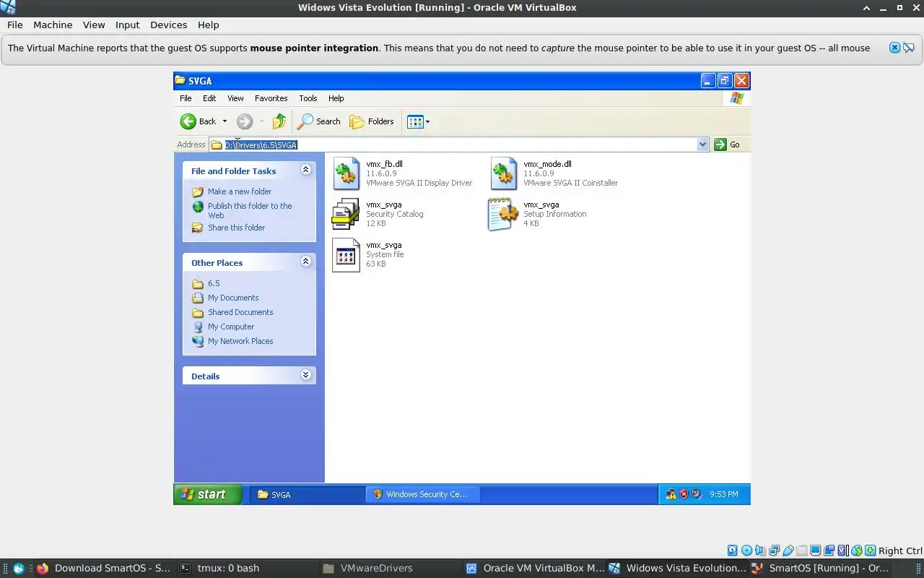924x578 pixels.
Task: Collapse the Other Places panel
Action: click(305, 262)
